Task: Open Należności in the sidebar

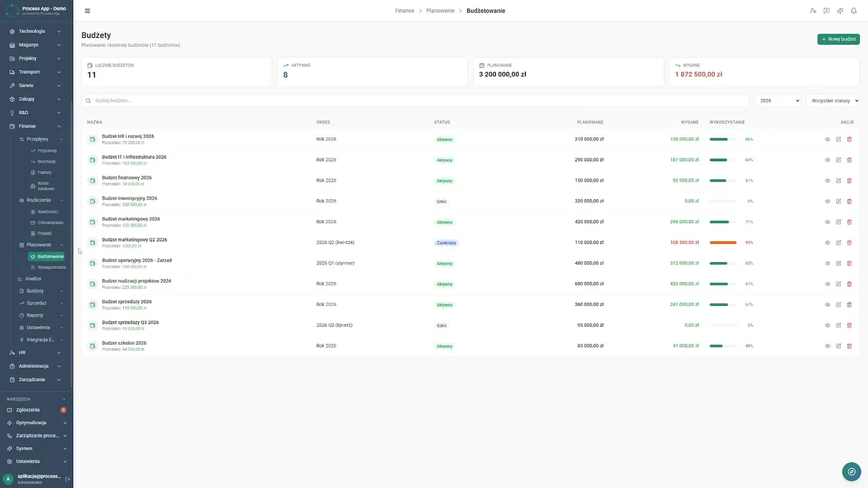Action: pos(47,211)
